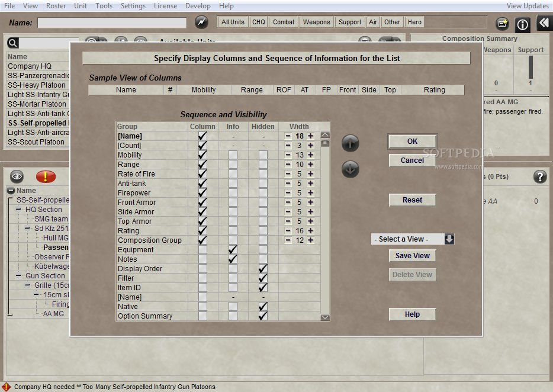Collapse the roster root Name node
553x392 pixels.
[x=11, y=191]
